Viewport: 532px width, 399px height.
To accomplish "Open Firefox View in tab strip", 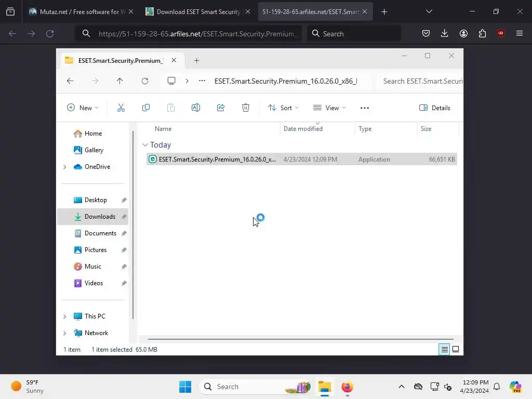I will point(10,12).
